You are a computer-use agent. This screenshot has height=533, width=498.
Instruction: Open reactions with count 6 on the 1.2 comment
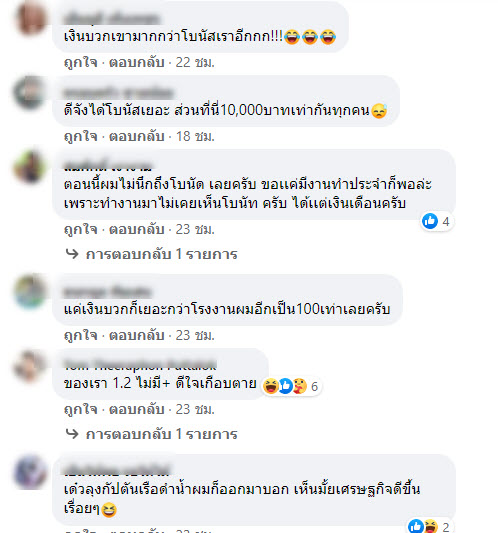pos(291,386)
